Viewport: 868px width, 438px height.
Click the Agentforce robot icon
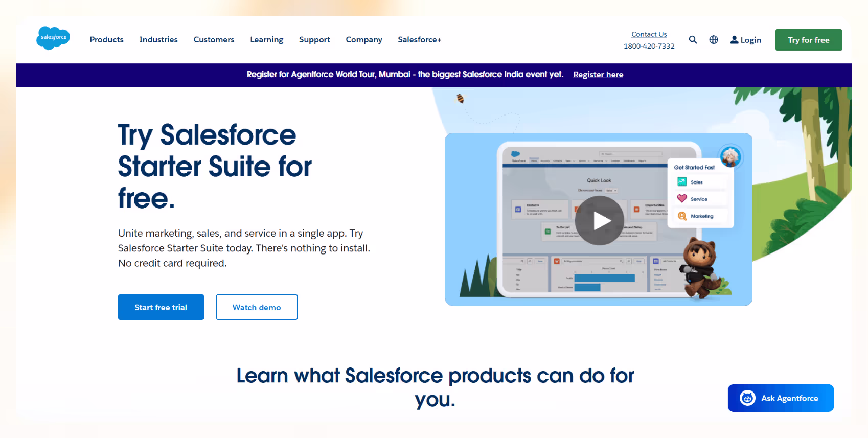(x=747, y=398)
